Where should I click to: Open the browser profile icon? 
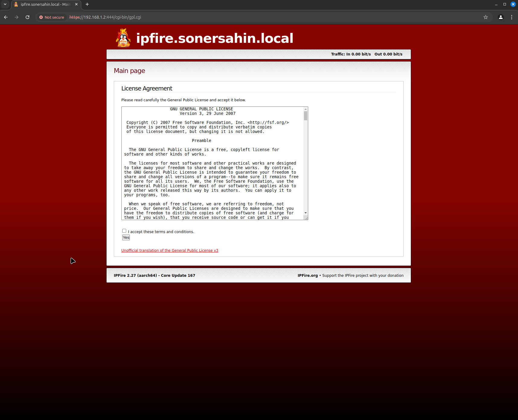[x=500, y=17]
